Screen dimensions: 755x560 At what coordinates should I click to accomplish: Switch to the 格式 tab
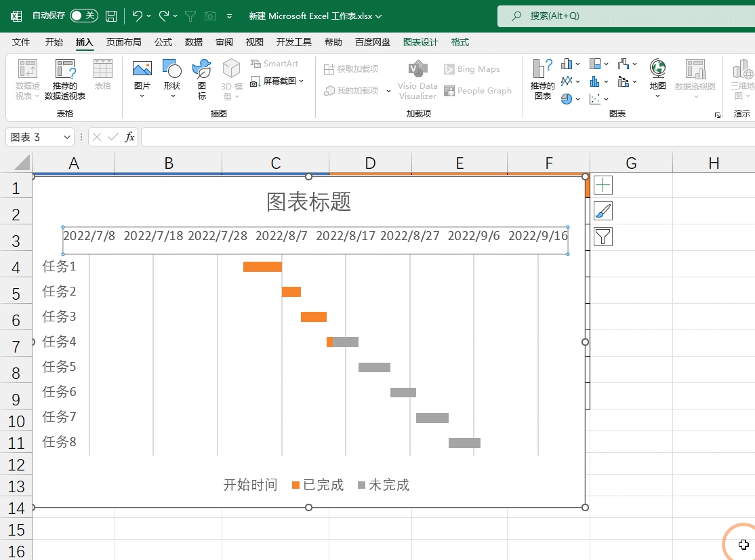[460, 43]
